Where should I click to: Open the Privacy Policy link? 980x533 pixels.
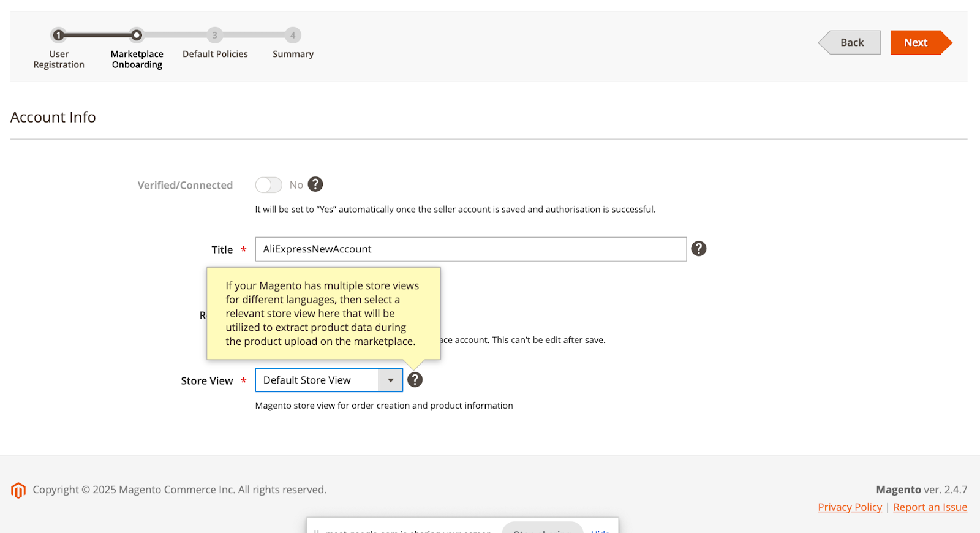850,507
